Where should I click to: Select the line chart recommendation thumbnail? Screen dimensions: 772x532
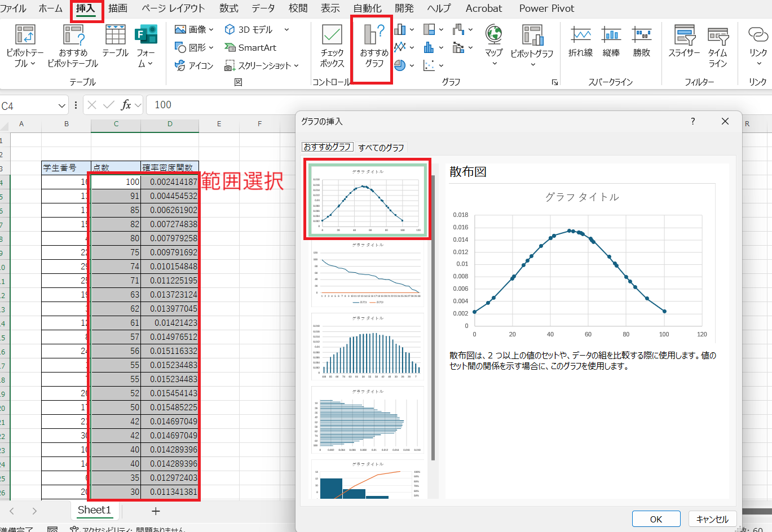367,272
